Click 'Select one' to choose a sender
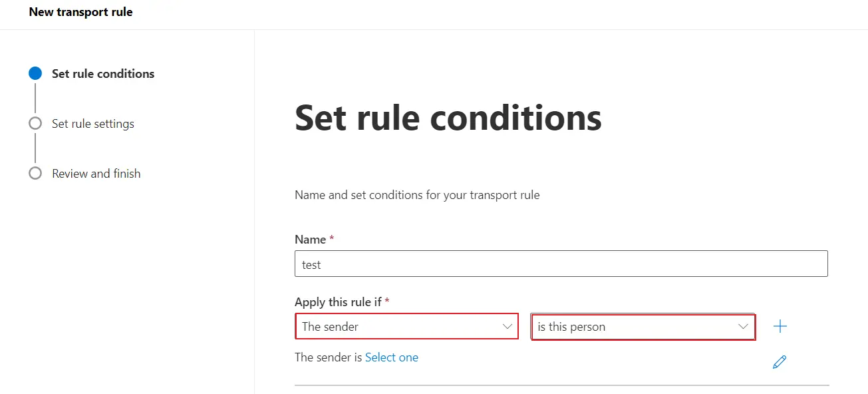Image resolution: width=868 pixels, height=394 pixels. click(x=392, y=357)
